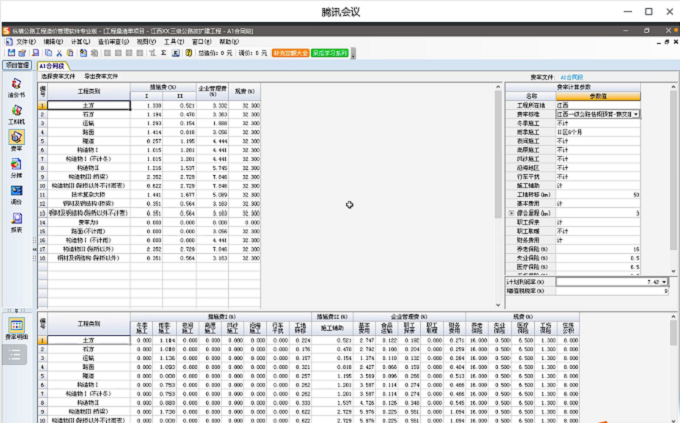Click the 冬季施工 value 不计

coord(598,123)
